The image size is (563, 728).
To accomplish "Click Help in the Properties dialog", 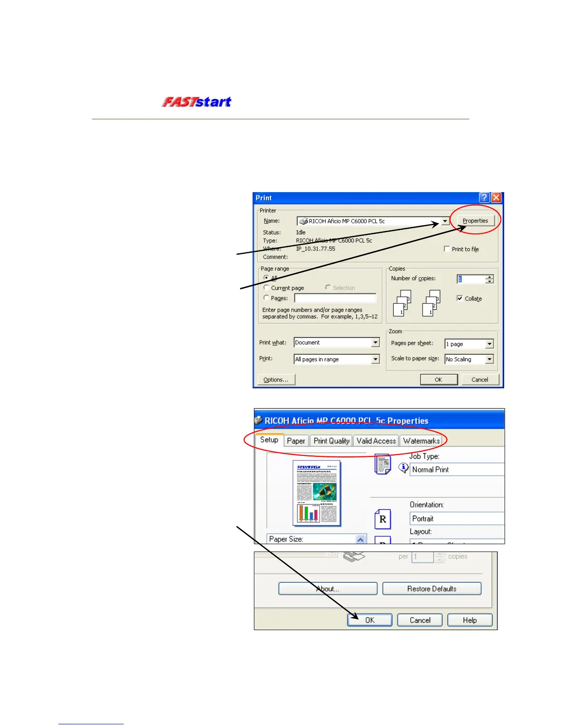I will pos(470,620).
